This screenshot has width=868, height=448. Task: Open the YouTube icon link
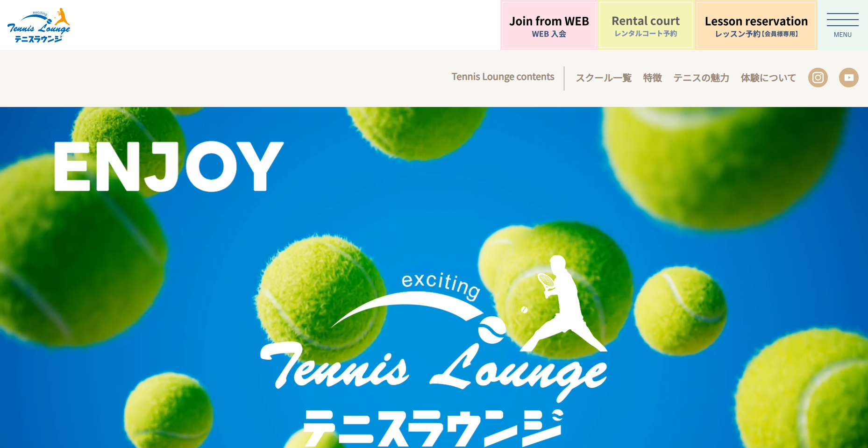coord(849,78)
